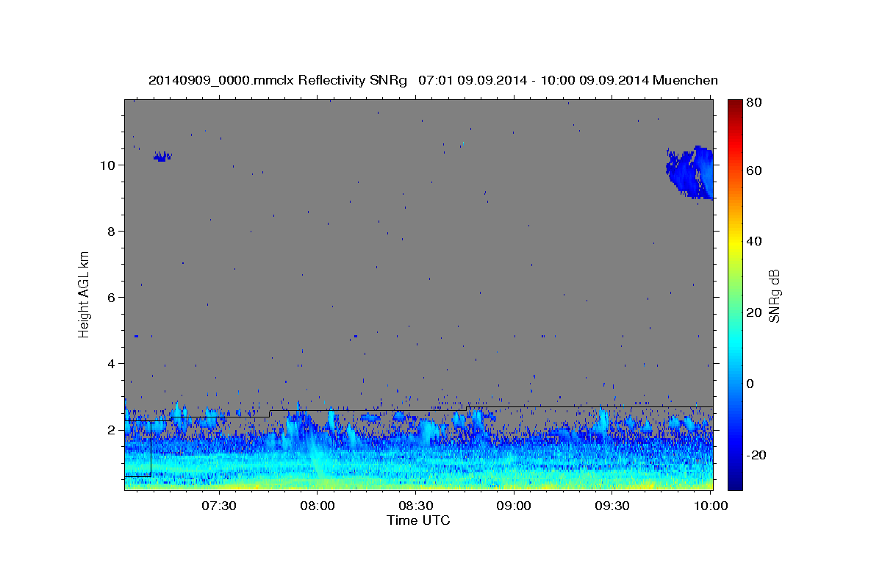Click the 10:00 time tick label

pyautogui.click(x=710, y=506)
